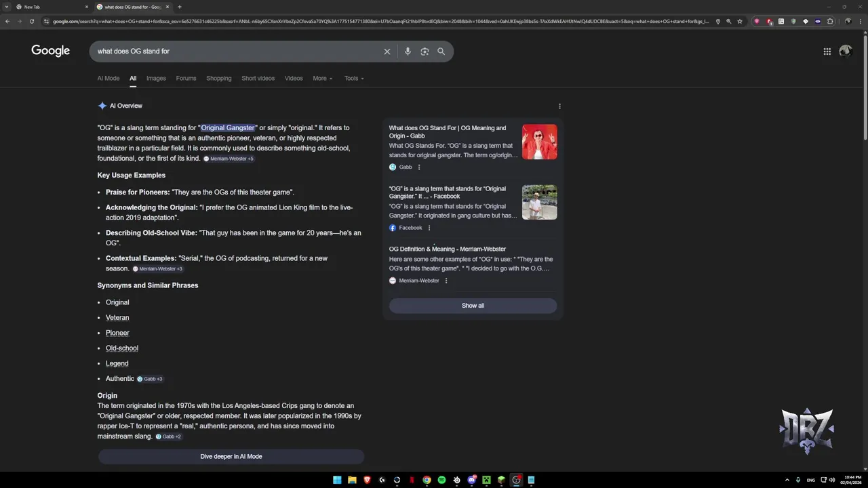Switch to Images results tab

pyautogui.click(x=156, y=78)
